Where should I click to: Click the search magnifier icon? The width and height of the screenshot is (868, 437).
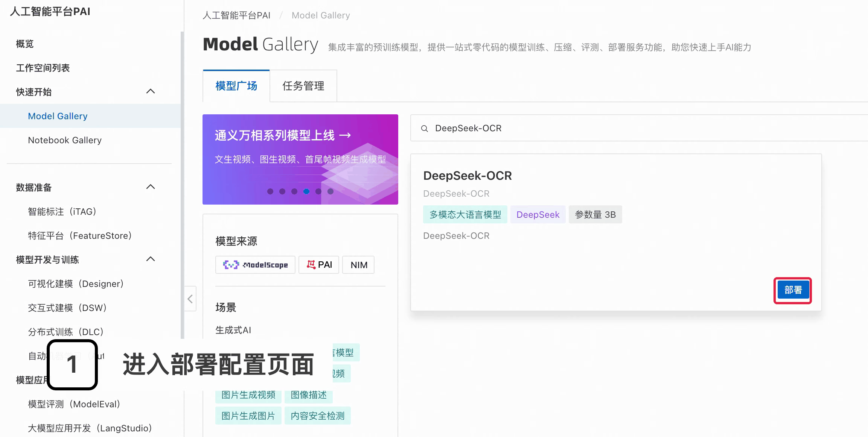pos(424,129)
